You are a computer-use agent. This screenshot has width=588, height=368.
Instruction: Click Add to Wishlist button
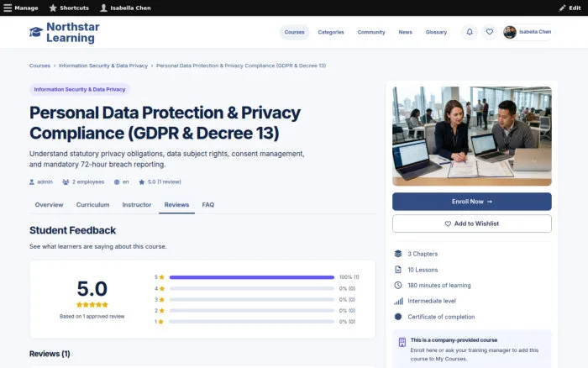[x=472, y=223]
